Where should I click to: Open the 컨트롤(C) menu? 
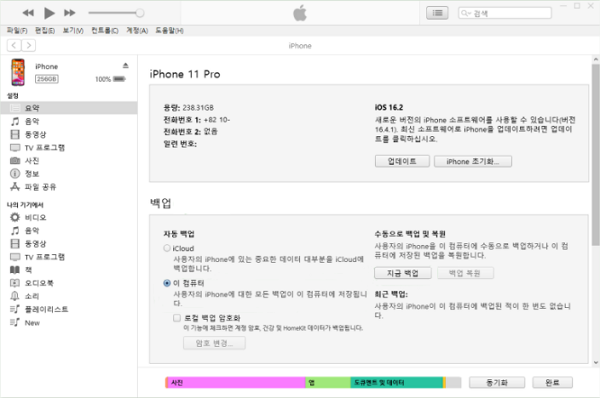click(104, 31)
